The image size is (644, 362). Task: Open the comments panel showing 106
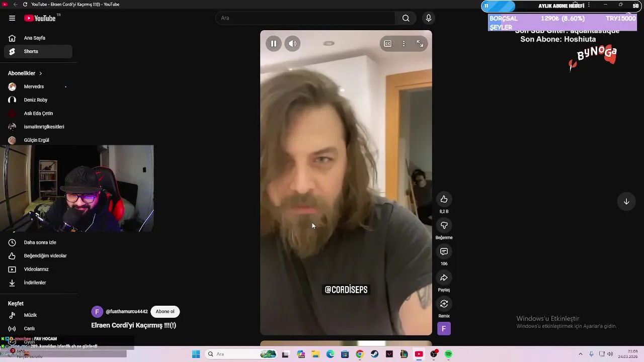(x=444, y=251)
